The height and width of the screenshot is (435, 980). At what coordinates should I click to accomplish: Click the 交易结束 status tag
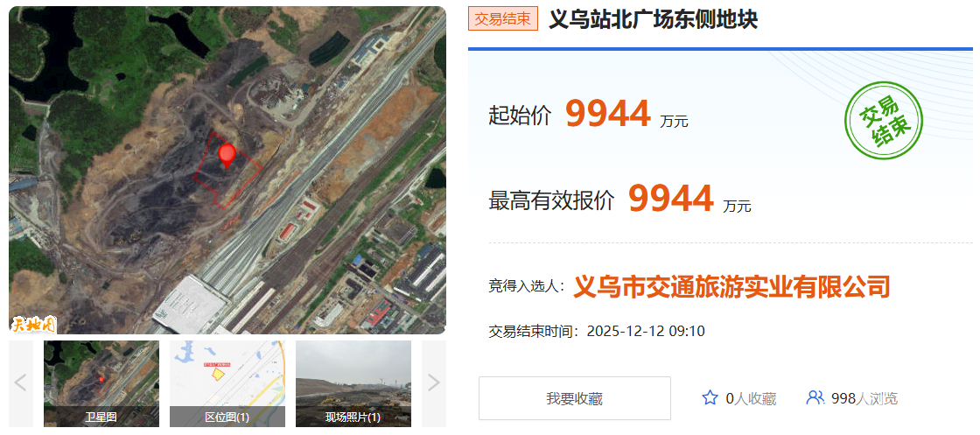click(x=502, y=19)
